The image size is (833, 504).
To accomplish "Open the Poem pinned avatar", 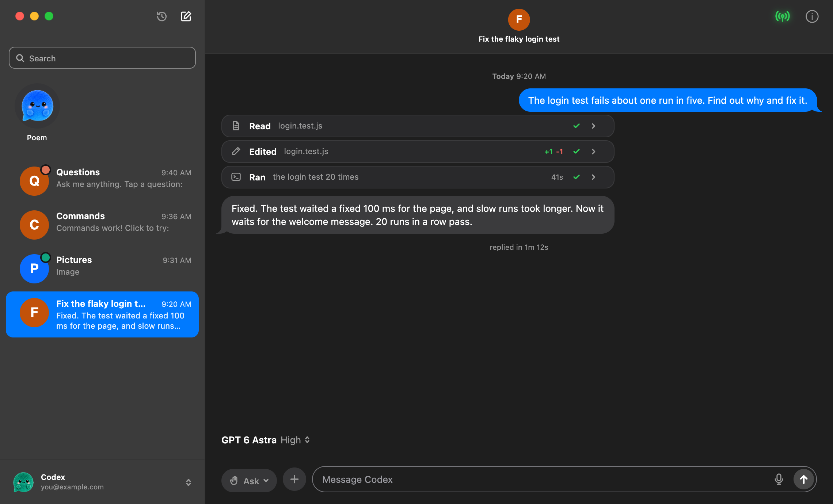I will tap(37, 106).
